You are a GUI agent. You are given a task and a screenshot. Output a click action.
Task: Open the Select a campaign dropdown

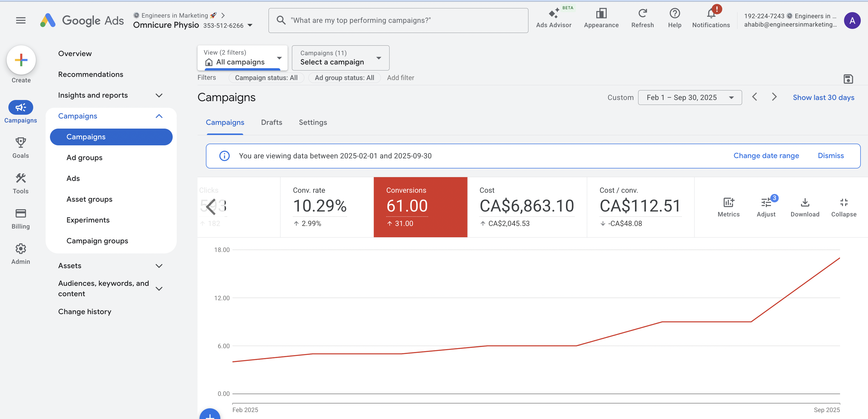(340, 58)
